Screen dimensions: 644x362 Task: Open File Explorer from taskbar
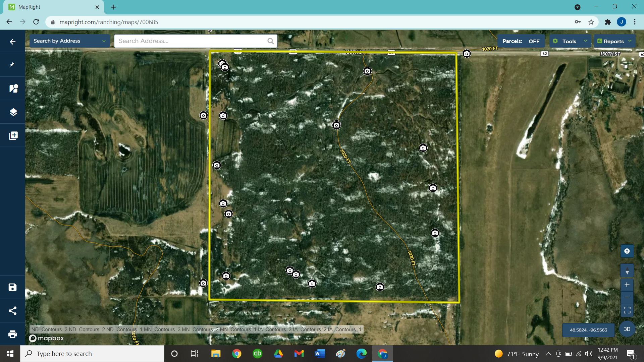point(216,354)
